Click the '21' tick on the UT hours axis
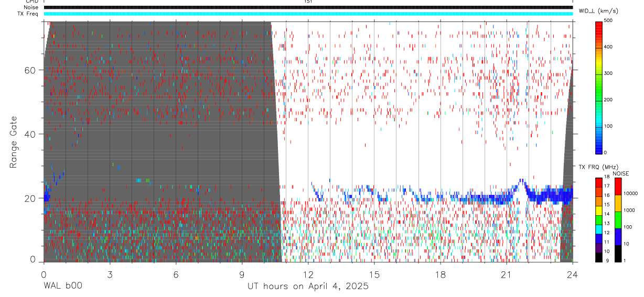Image resolution: width=644 pixels, height=297 pixels. (507, 274)
